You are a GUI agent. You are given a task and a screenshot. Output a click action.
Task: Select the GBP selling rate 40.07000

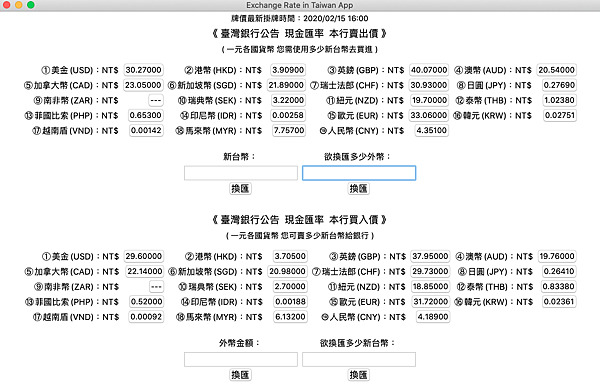(x=429, y=70)
